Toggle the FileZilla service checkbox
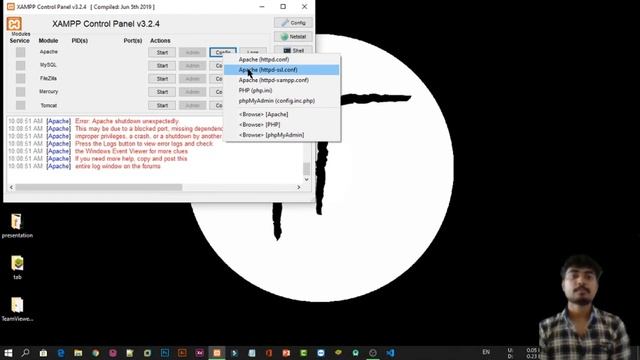Screen dimensions: 640x360 20,78
